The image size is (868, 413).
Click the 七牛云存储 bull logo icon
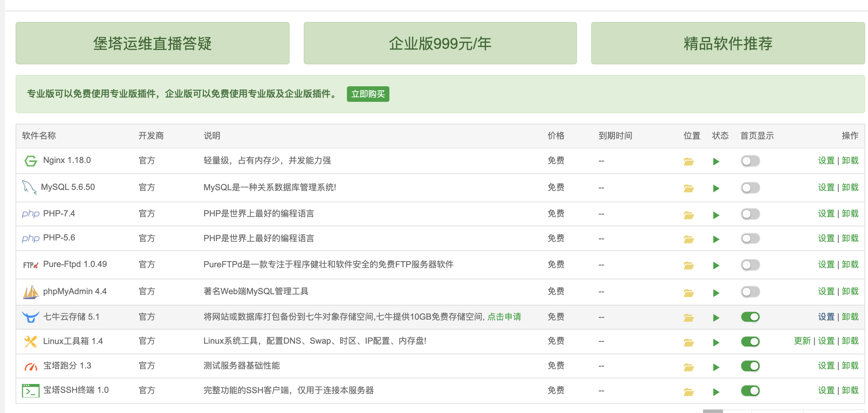(x=30, y=317)
